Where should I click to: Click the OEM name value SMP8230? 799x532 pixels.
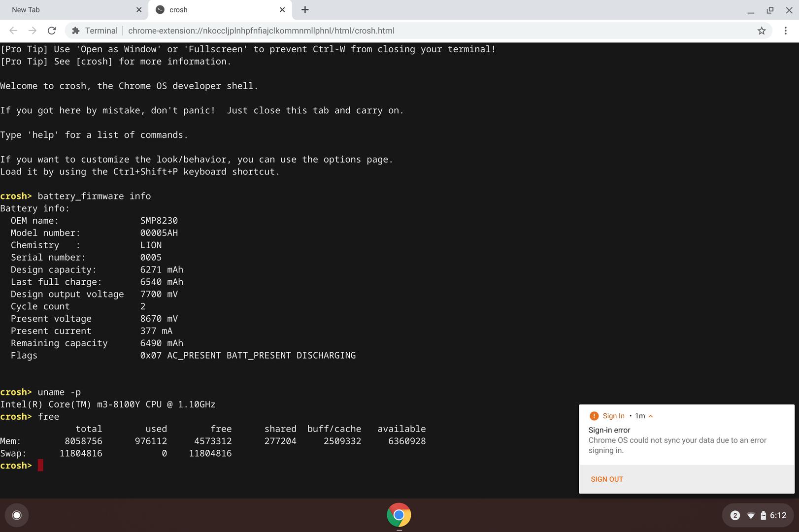point(159,221)
